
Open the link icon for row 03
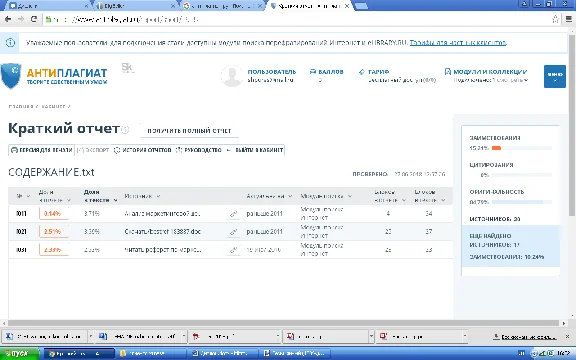tap(233, 250)
